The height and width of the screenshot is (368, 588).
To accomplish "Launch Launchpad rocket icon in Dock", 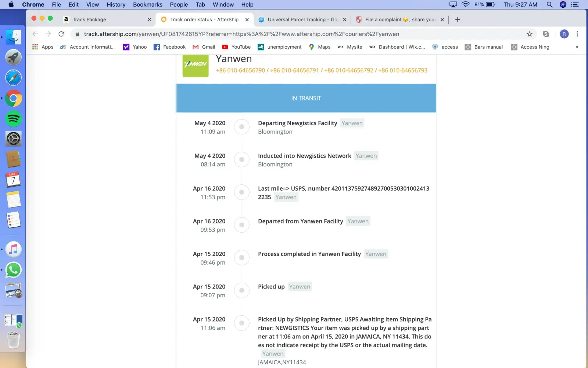I will [x=13, y=57].
